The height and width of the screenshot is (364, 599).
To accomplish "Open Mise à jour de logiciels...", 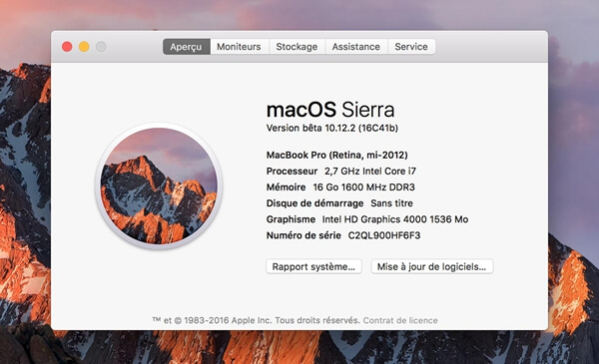I will [431, 266].
